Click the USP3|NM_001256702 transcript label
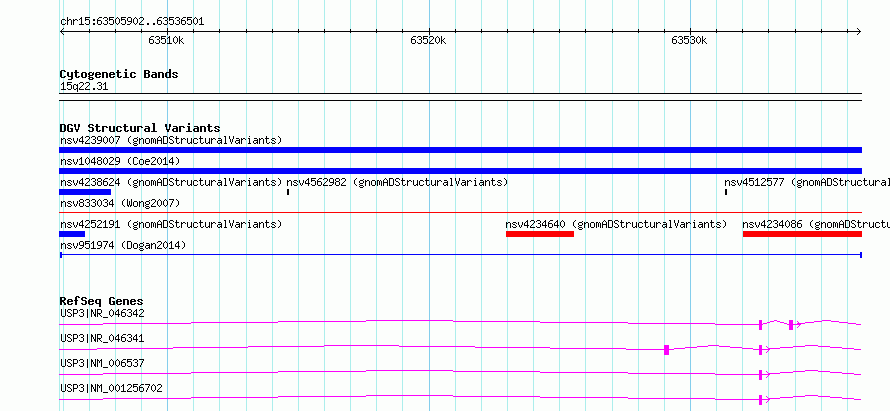This screenshot has height=411, width=890. [x=111, y=388]
